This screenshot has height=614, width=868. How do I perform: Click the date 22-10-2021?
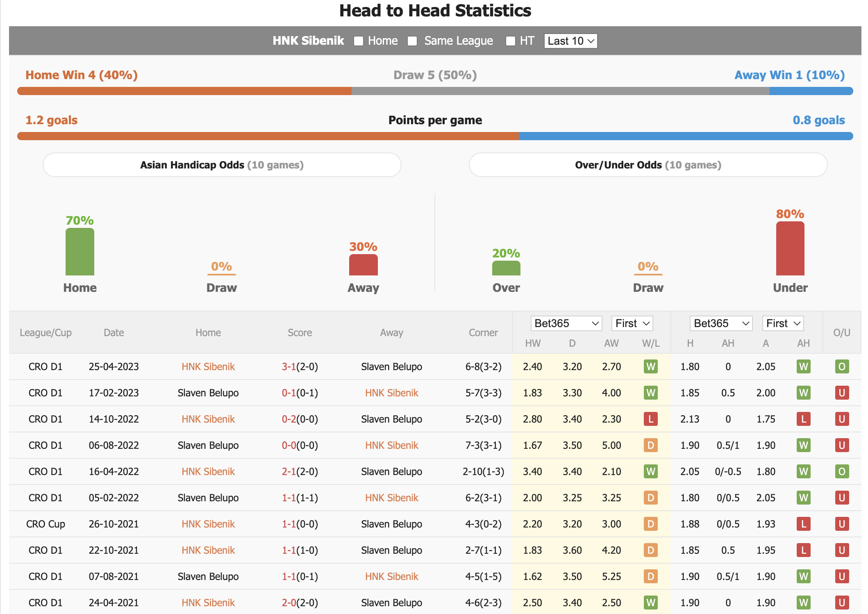[114, 550]
